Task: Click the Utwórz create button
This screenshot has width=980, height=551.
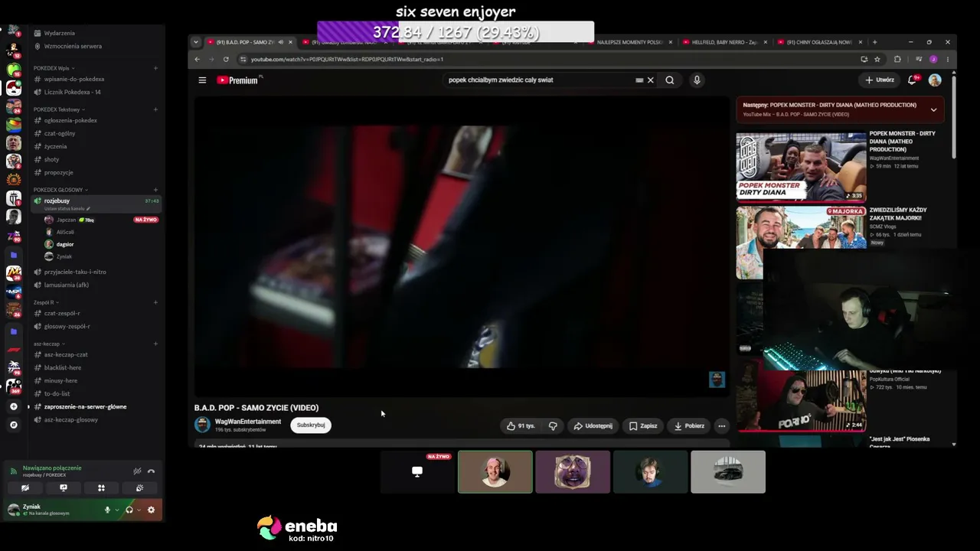Action: (880, 80)
